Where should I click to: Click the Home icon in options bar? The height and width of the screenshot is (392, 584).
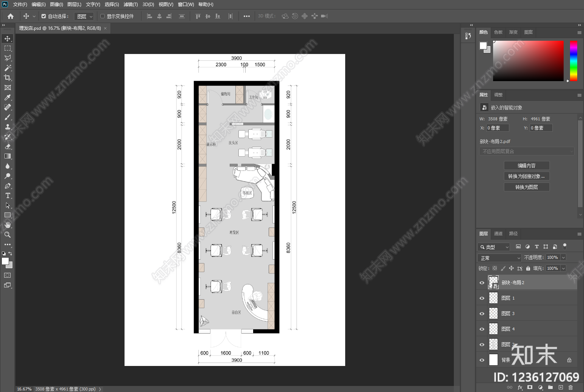click(x=11, y=16)
